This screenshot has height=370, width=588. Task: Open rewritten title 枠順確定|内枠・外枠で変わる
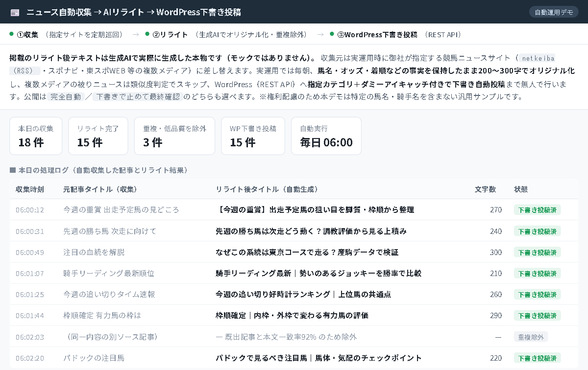point(292,315)
